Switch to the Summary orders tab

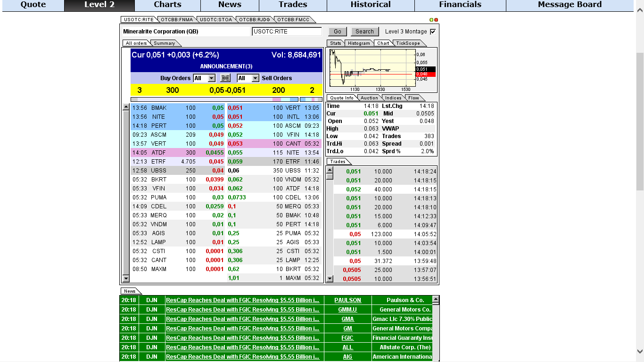point(165,43)
